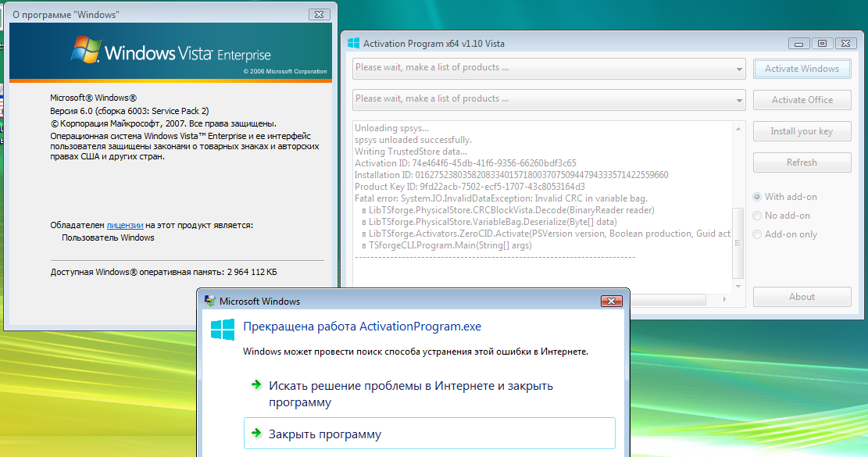Screen dimensions: 868x457
Task: Maximize the Activation Program window
Action: pyautogui.click(x=823, y=43)
